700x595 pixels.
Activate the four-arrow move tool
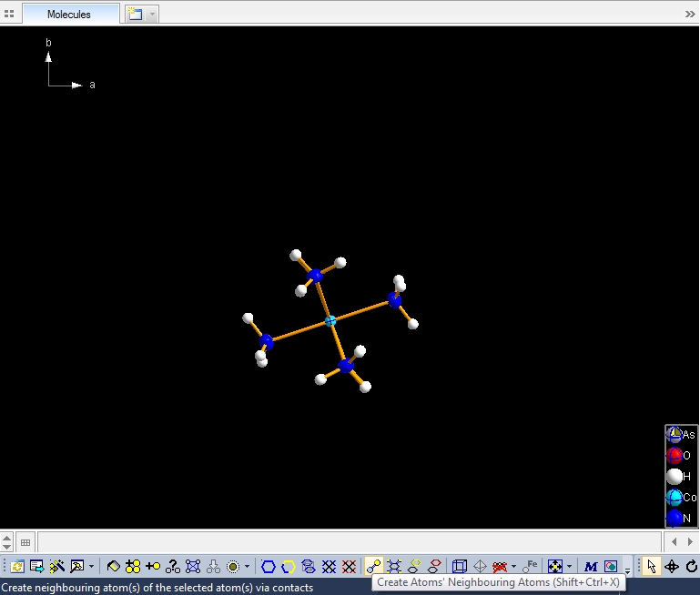[672, 566]
